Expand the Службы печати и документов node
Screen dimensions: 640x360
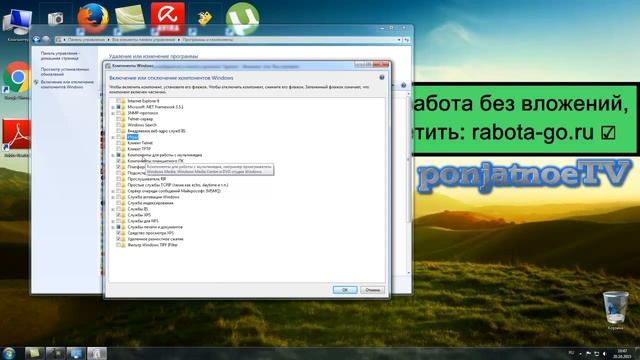click(x=113, y=227)
